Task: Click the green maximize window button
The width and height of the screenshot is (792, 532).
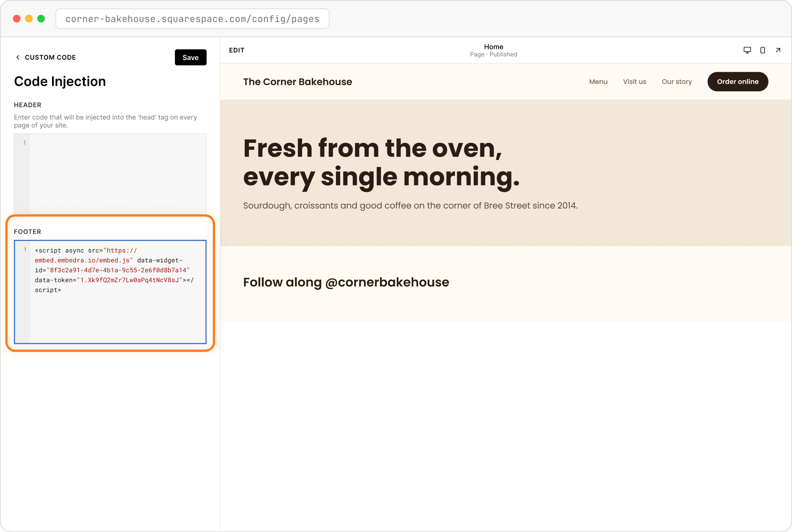Action: pos(41,19)
